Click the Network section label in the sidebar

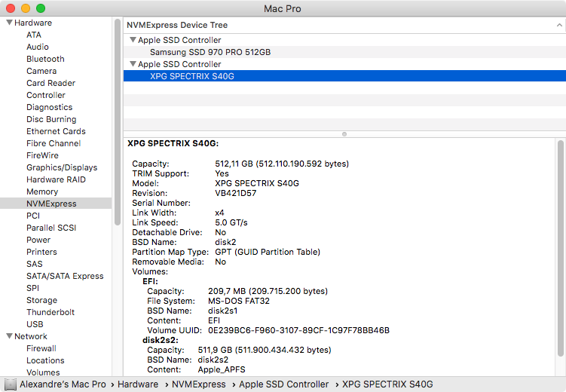point(31,336)
